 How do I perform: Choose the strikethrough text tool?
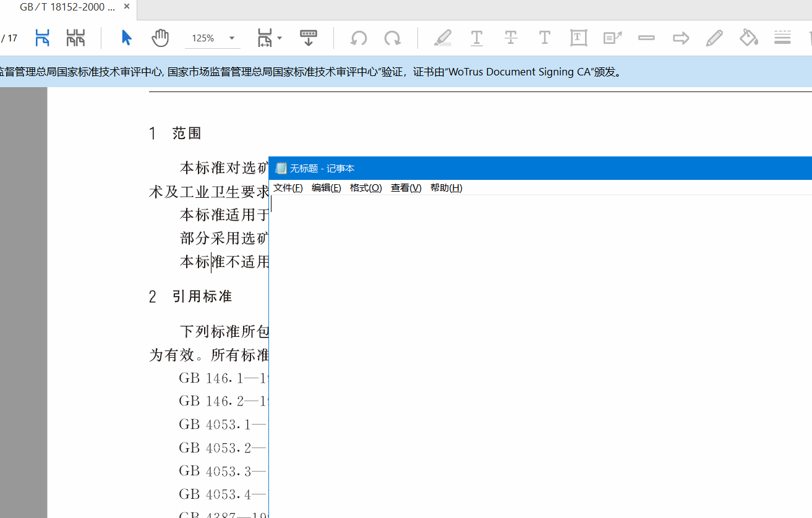tap(511, 38)
